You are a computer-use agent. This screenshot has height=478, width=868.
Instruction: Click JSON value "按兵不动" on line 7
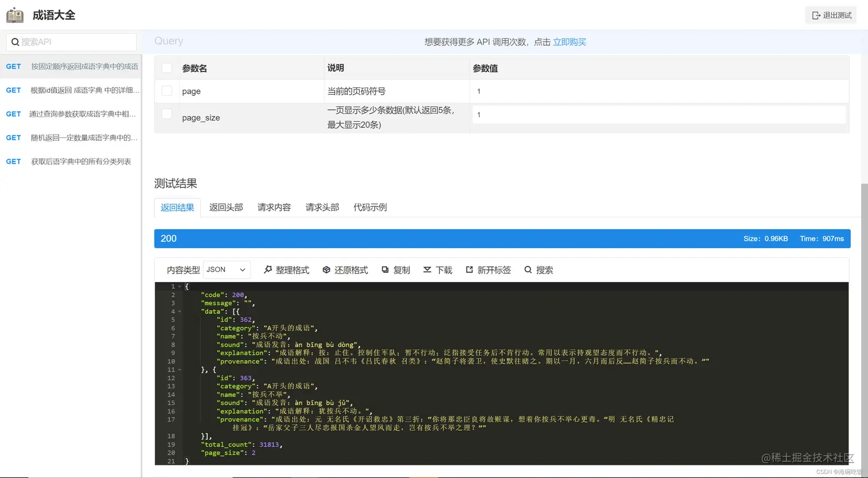point(269,336)
